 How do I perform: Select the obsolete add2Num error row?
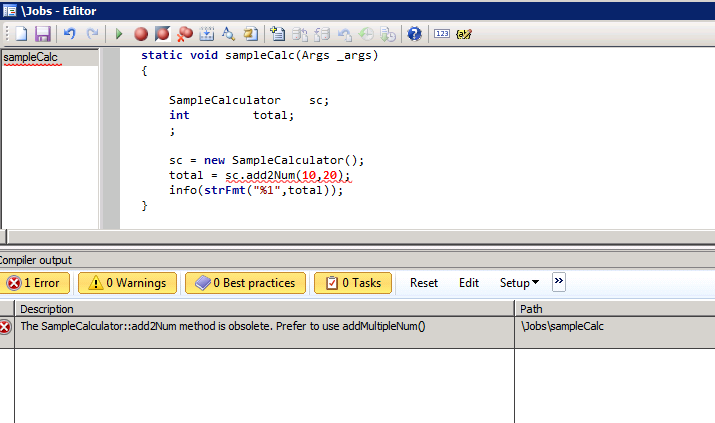pos(222,327)
